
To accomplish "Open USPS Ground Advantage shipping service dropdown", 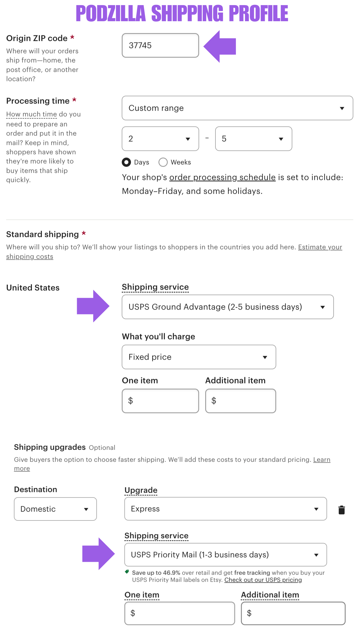I will coord(227,307).
